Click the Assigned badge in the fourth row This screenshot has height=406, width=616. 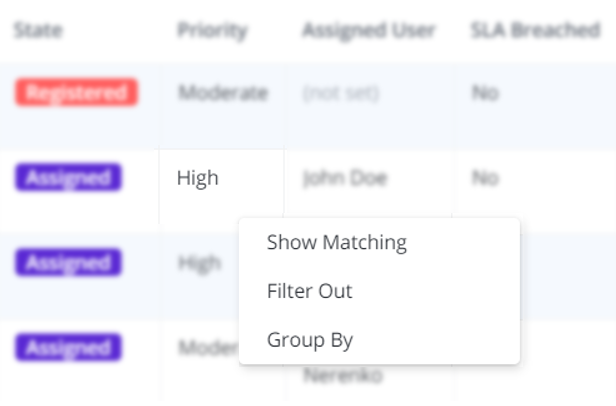[68, 347]
